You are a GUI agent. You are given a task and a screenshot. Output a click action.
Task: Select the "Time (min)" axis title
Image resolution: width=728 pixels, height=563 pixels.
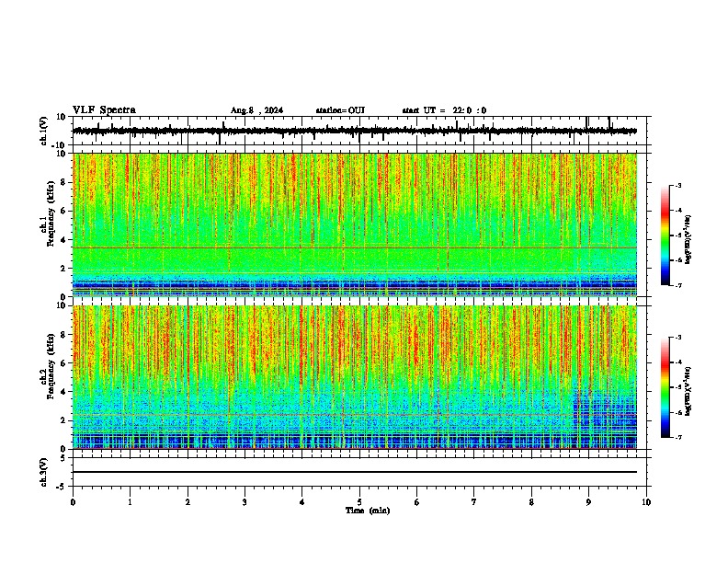click(x=368, y=511)
